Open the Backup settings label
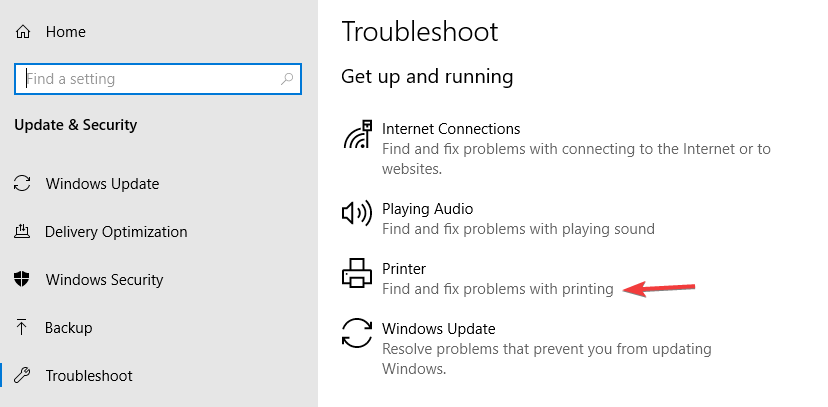The height and width of the screenshot is (407, 828). (69, 328)
